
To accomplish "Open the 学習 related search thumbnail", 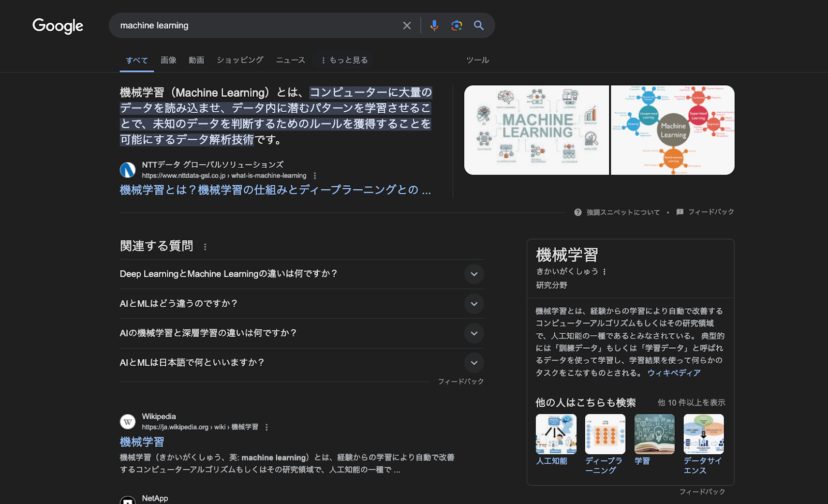I will coord(655,434).
